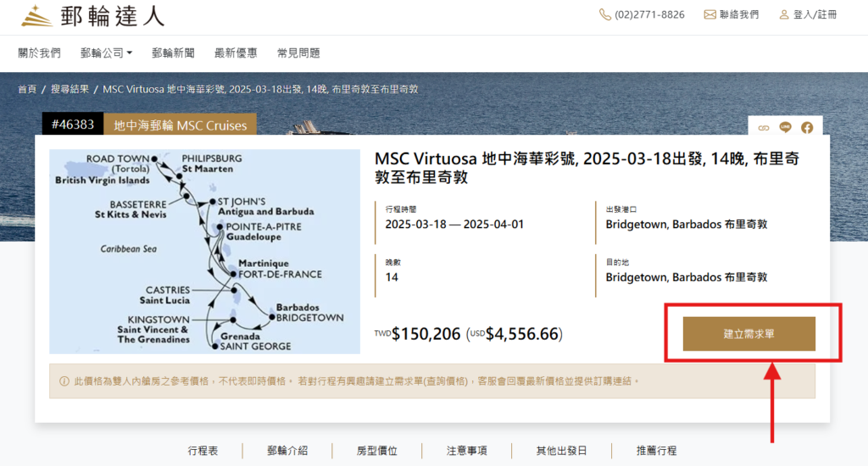Click CASTRIES Saint Lucia on the map
Image resolution: width=868 pixels, height=466 pixels.
[x=164, y=295]
